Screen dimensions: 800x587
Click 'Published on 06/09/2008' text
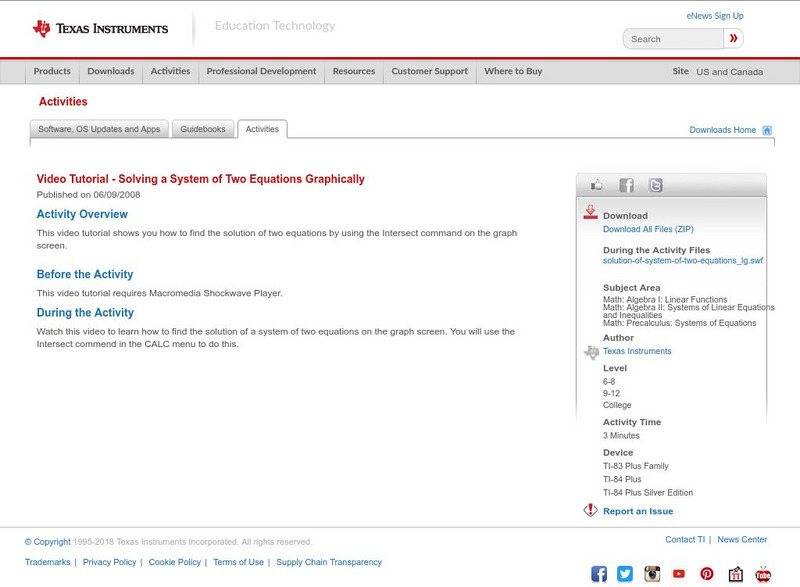click(x=88, y=195)
